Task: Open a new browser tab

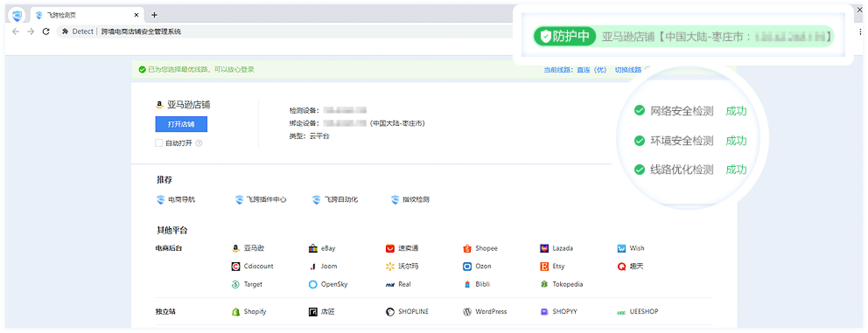Action: click(154, 15)
